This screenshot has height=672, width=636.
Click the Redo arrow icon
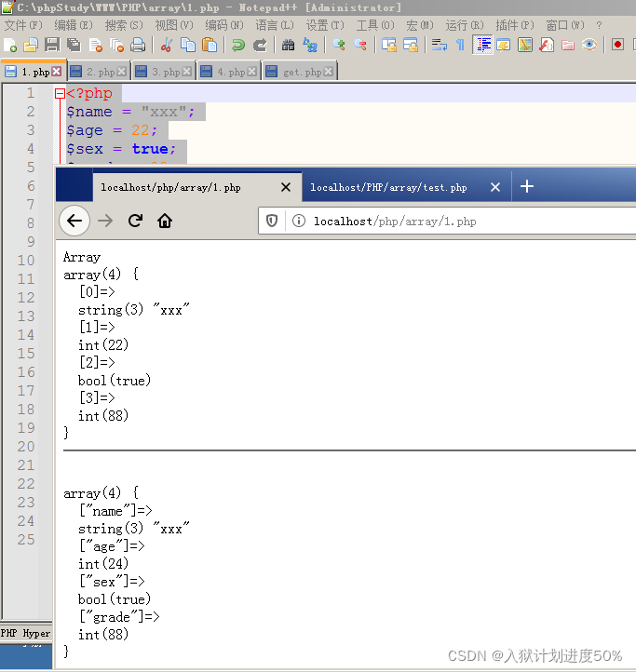click(260, 45)
